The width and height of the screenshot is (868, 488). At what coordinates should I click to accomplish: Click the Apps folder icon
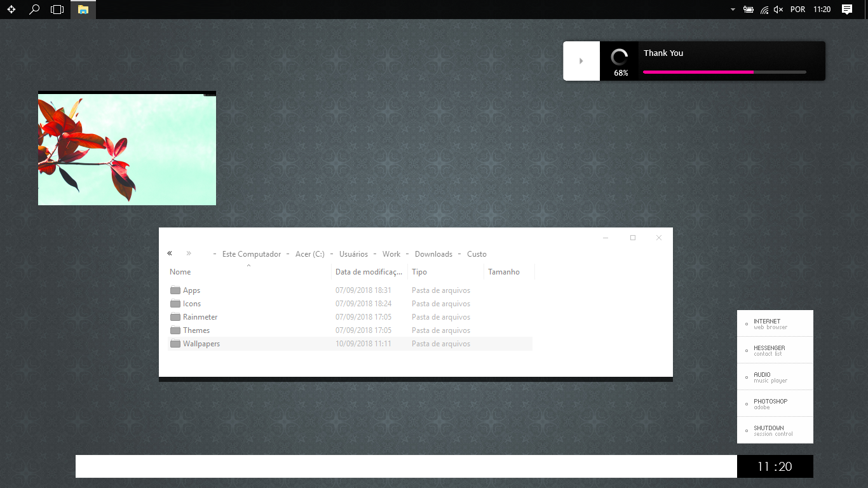tap(175, 290)
